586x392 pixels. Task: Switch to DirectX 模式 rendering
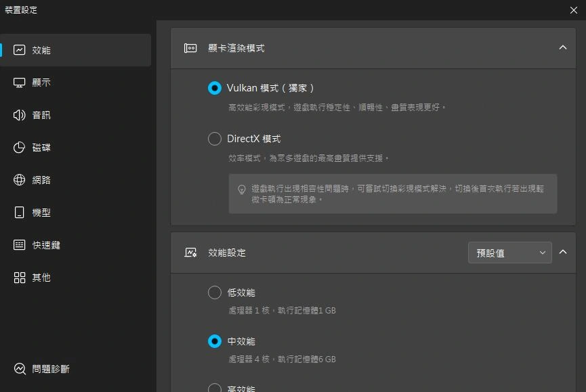click(215, 139)
